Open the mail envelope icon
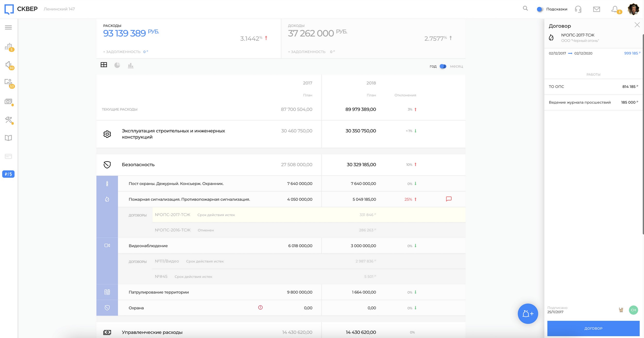644x338 pixels. 596,9
